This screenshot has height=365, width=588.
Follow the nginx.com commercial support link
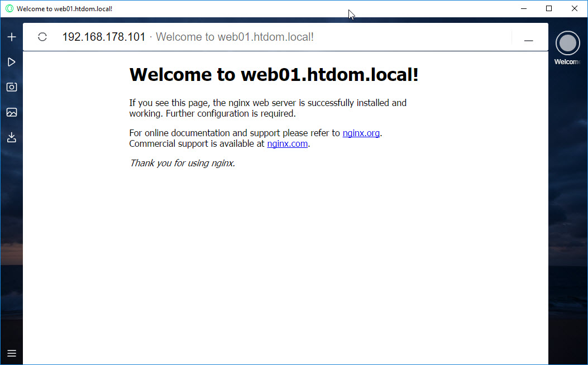287,143
